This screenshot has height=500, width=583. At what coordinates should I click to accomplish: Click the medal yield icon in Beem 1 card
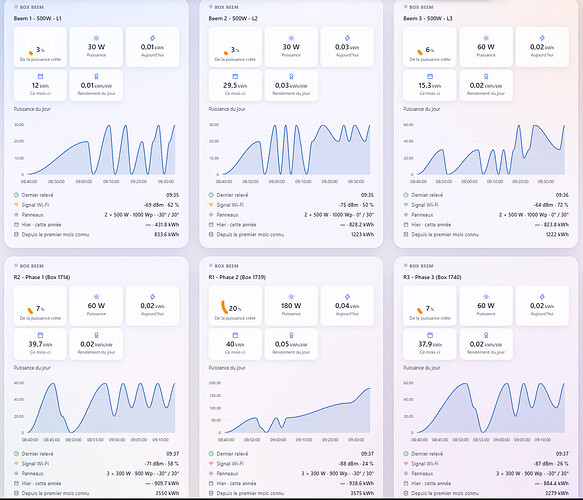(96, 76)
